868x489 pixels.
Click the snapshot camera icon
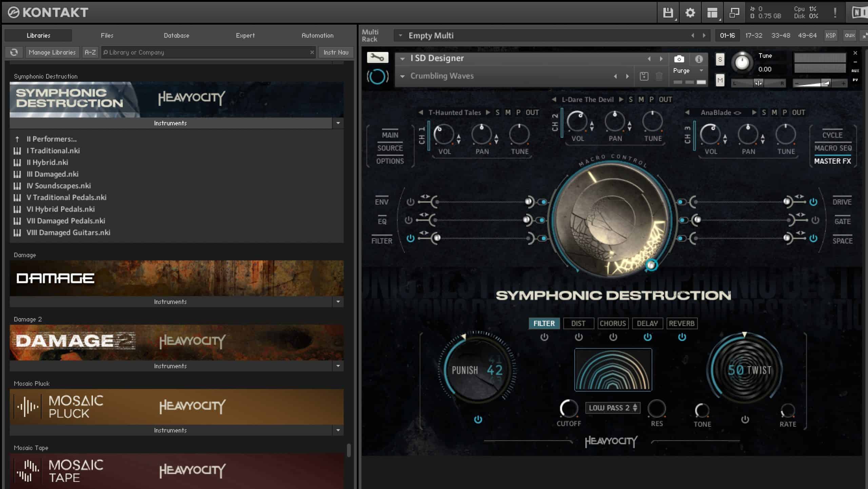coord(679,59)
